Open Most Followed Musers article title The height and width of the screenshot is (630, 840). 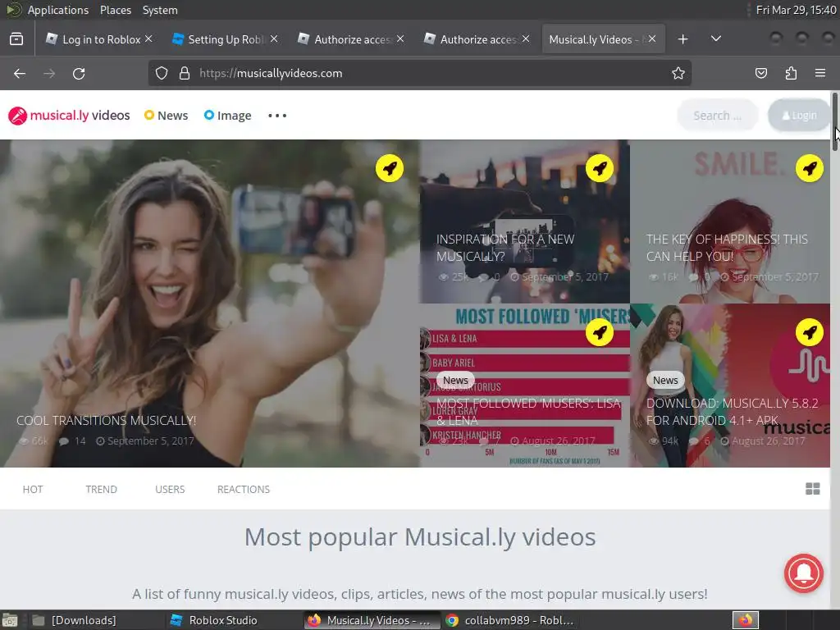coord(528,412)
